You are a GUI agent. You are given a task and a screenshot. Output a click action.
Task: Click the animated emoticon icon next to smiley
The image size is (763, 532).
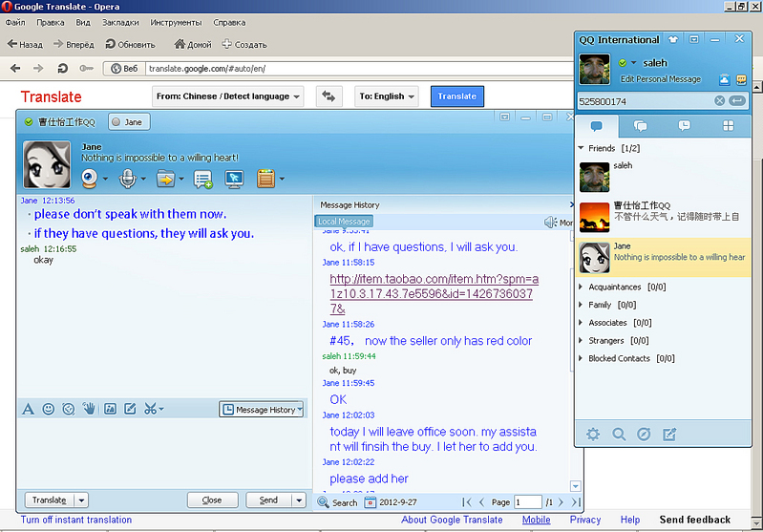click(69, 409)
